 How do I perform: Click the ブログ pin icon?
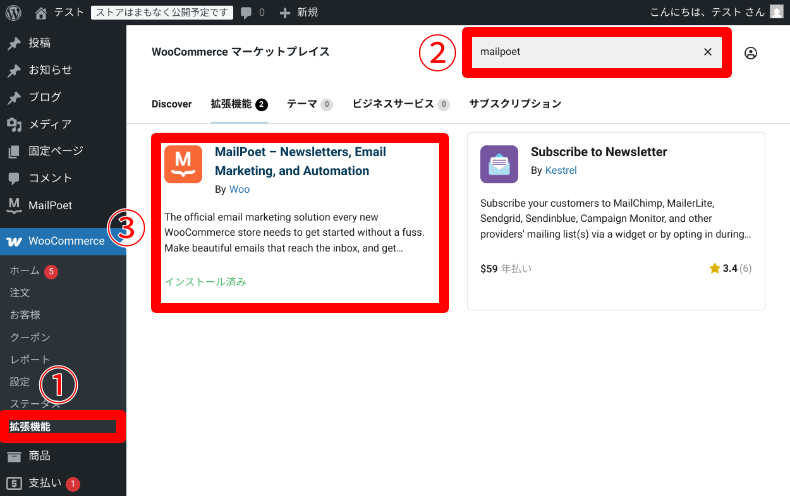click(14, 98)
